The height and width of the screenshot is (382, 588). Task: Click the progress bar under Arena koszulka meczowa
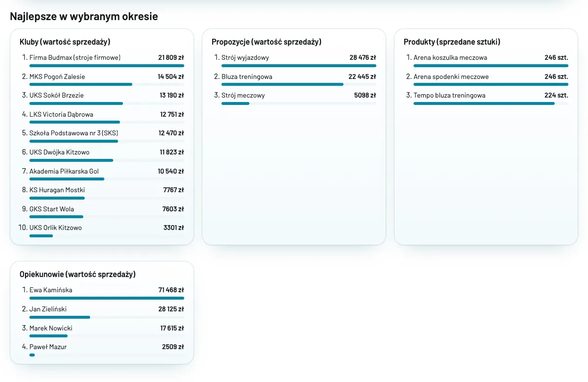(x=491, y=66)
